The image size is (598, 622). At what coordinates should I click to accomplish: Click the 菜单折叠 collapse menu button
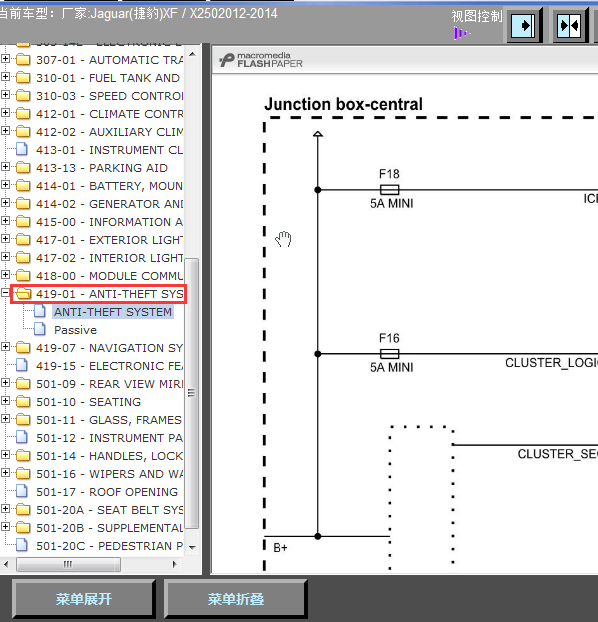(236, 599)
